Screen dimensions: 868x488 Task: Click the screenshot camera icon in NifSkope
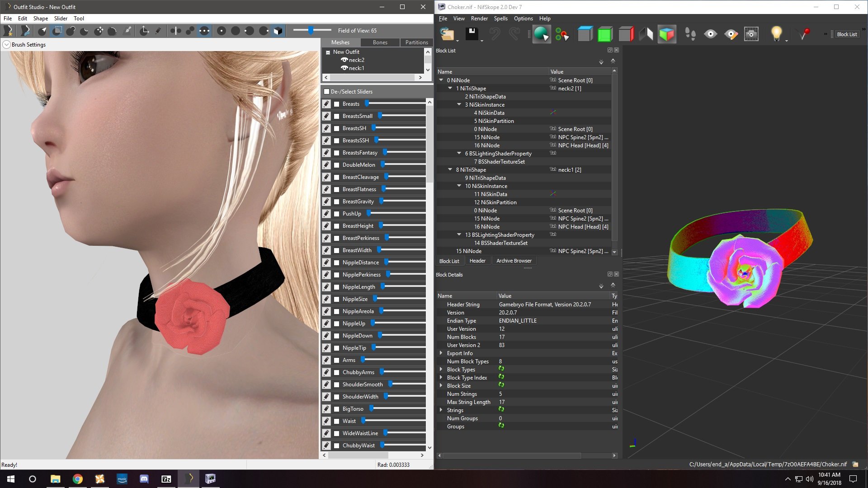click(x=751, y=34)
